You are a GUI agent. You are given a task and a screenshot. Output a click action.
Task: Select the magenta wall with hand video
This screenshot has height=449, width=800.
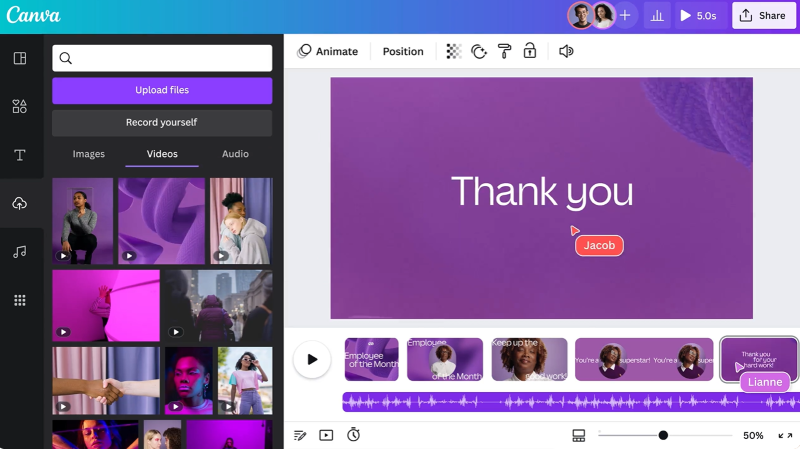point(106,306)
